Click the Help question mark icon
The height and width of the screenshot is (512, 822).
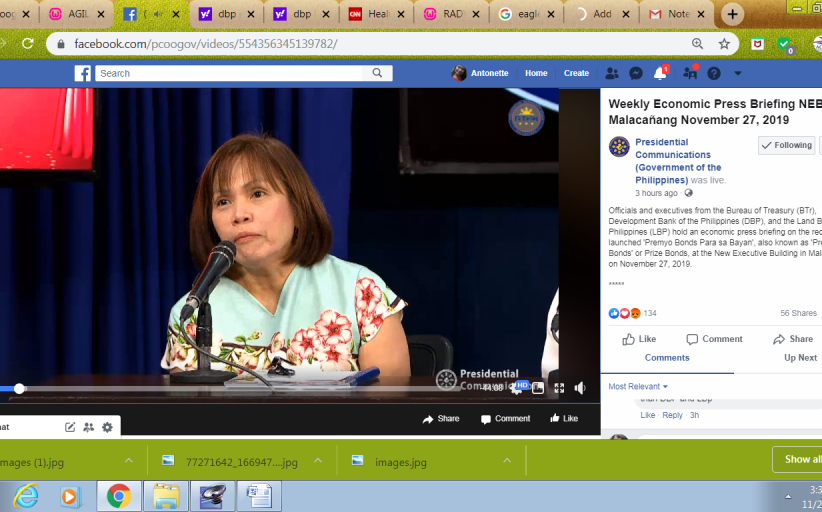pos(714,73)
